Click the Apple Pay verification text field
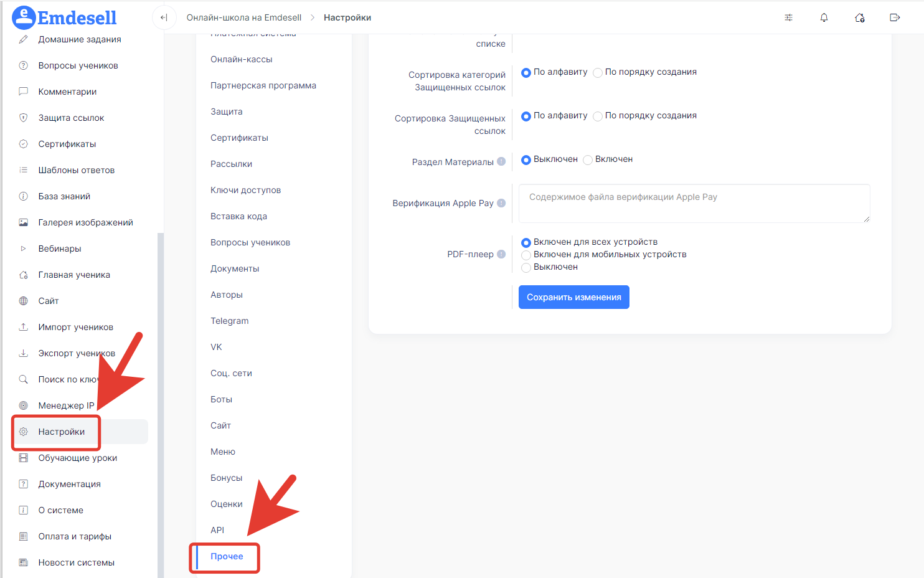The width and height of the screenshot is (924, 578). click(694, 203)
